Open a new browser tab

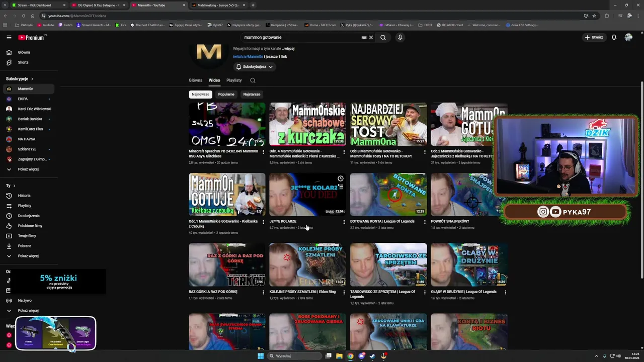pyautogui.click(x=253, y=5)
